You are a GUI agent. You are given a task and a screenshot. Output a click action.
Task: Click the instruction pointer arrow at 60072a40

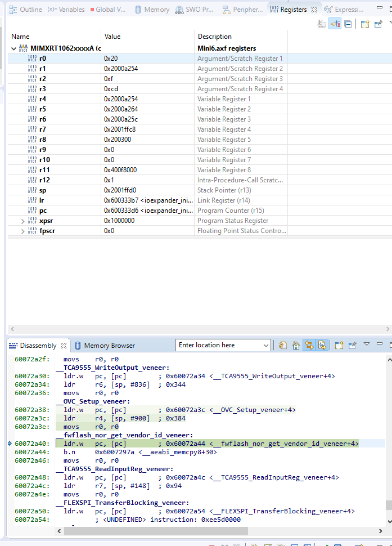tap(10, 444)
